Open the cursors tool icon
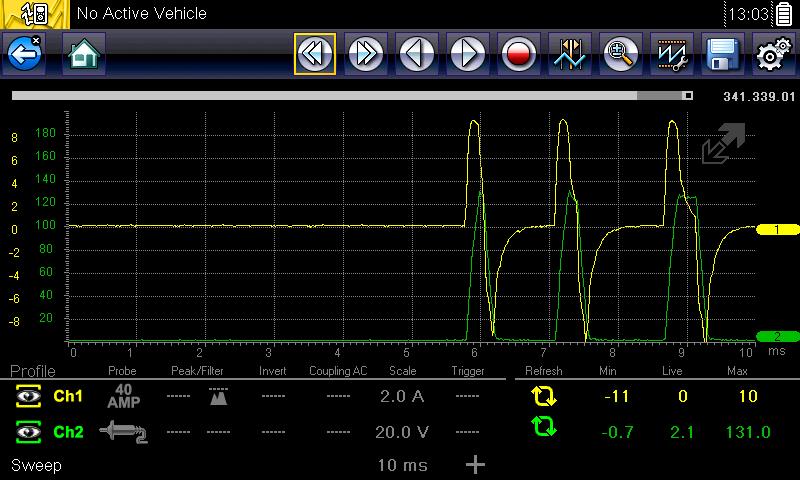The height and width of the screenshot is (480, 800). (x=569, y=54)
